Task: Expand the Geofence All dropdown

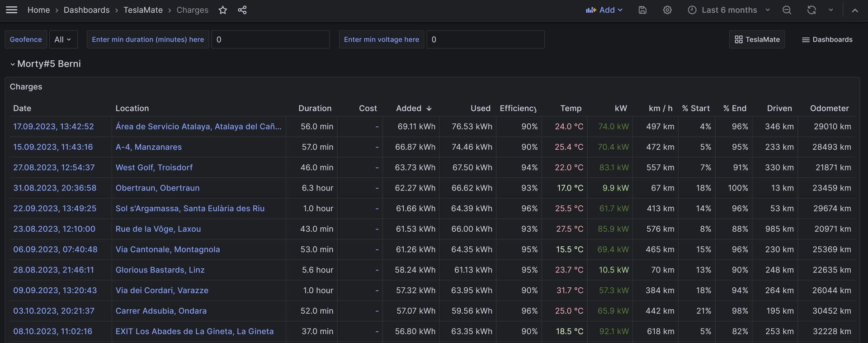Action: 63,39
